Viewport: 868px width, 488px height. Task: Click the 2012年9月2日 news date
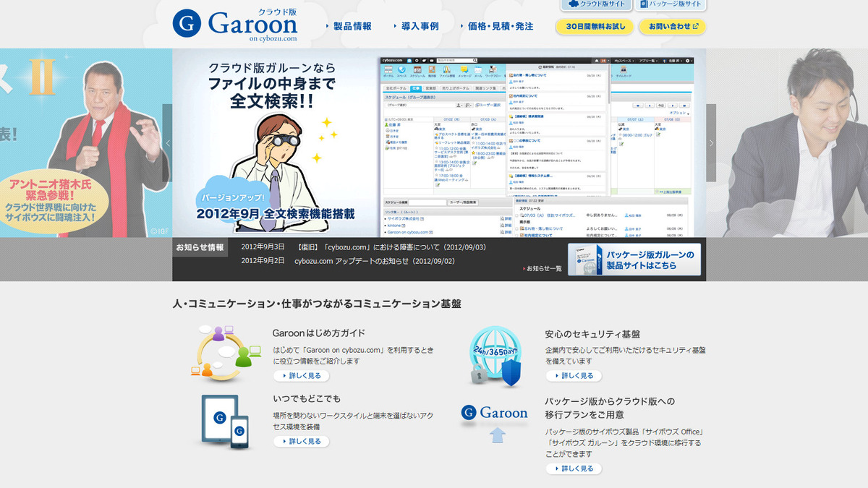263,261
